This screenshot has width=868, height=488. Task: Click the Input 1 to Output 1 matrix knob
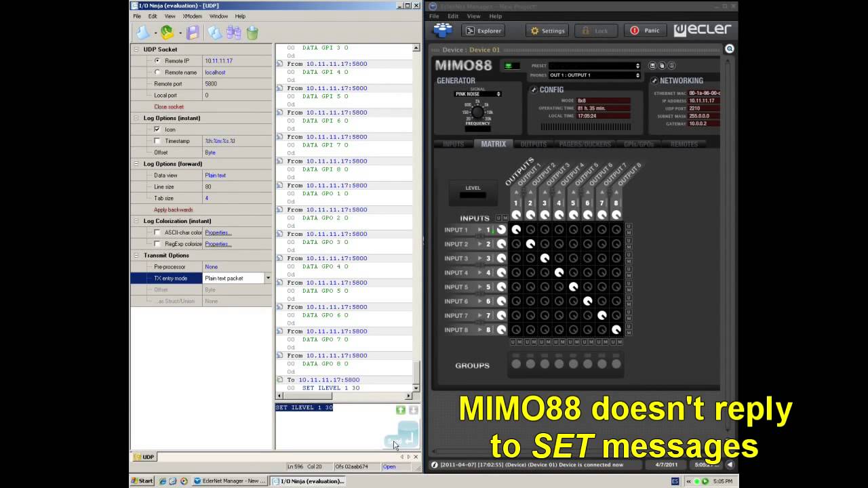pyautogui.click(x=516, y=230)
